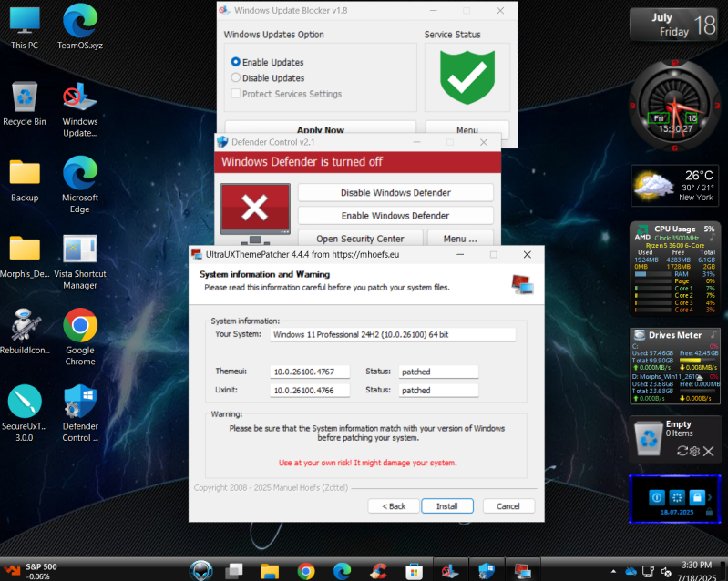Screen dimensions: 728x581
Task: Click the X icon in Recycle Bin gadget
Action: coord(709,451)
